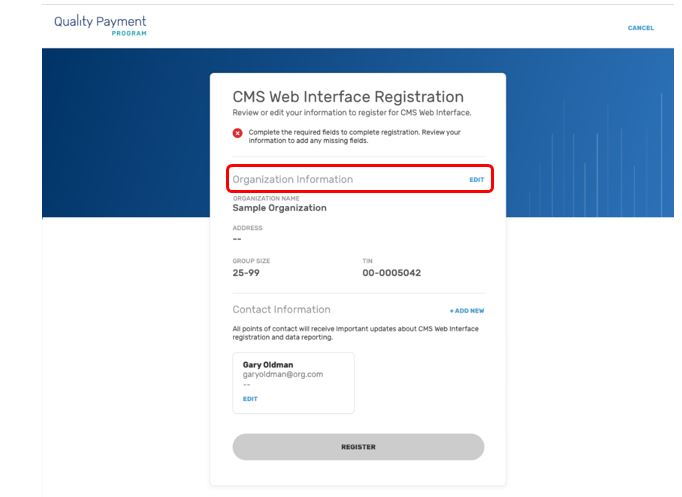Select the Gary Oldman contact name
The image size is (682, 497).
(x=266, y=365)
